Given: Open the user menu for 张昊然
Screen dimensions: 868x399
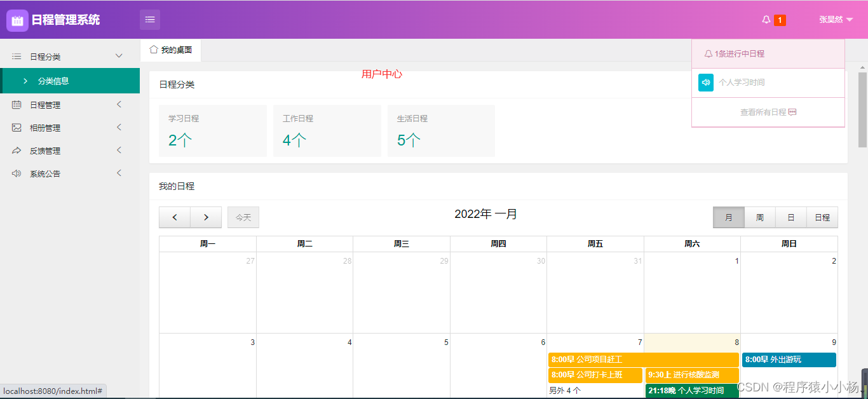Looking at the screenshot, I should click(836, 20).
